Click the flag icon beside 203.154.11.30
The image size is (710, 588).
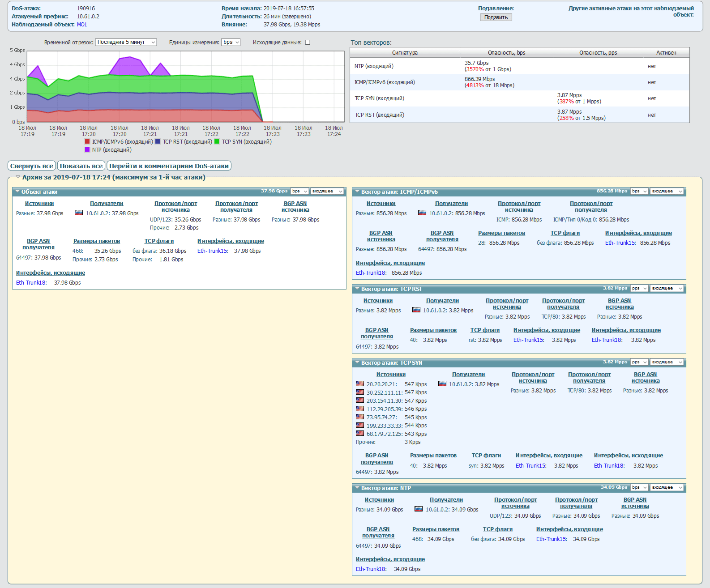[x=359, y=400]
